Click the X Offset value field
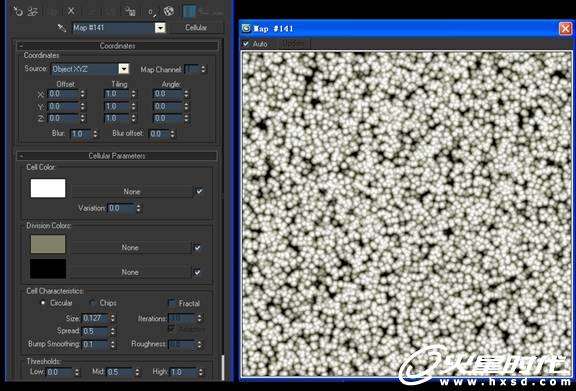 [64, 94]
